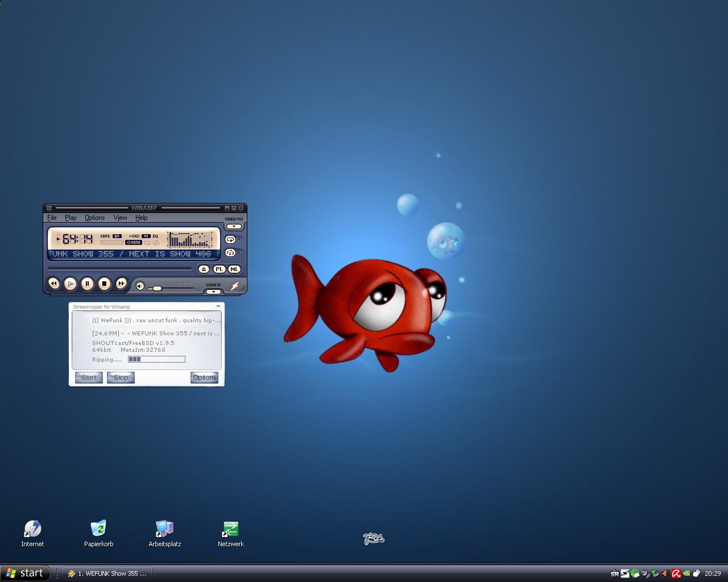This screenshot has height=582, width=728.
Task: Click the eject open-file button
Action: coord(204,269)
